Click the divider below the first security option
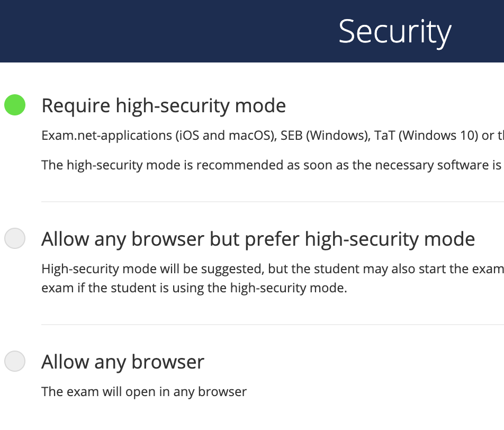 [x=265, y=202]
